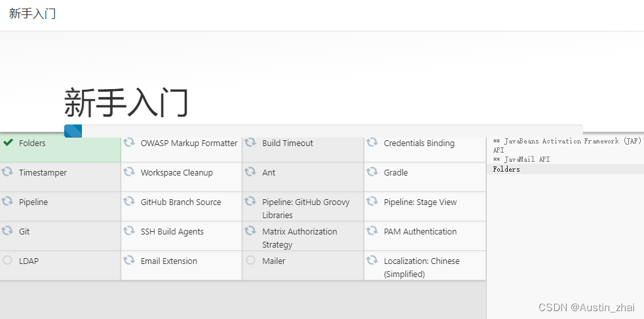The width and height of the screenshot is (644, 319).
Task: Click the spinning sync icon beside Timestamper
Action: pyautogui.click(x=8, y=172)
